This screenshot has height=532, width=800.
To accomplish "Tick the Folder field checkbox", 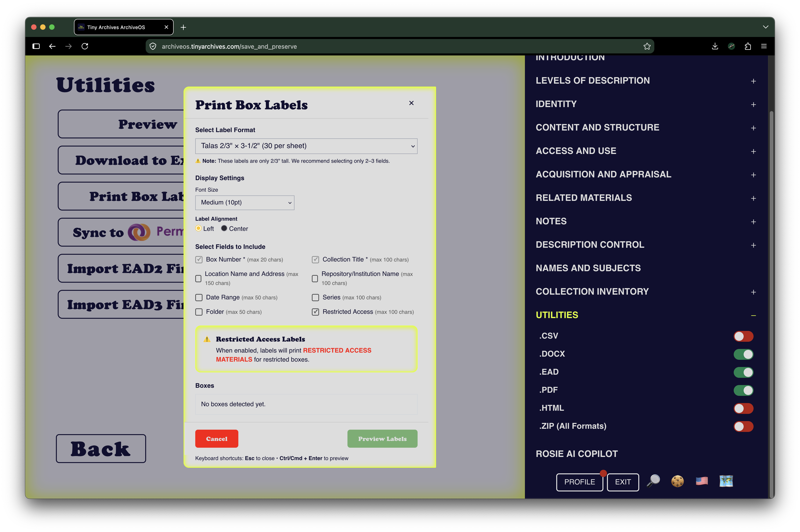I will pyautogui.click(x=199, y=312).
